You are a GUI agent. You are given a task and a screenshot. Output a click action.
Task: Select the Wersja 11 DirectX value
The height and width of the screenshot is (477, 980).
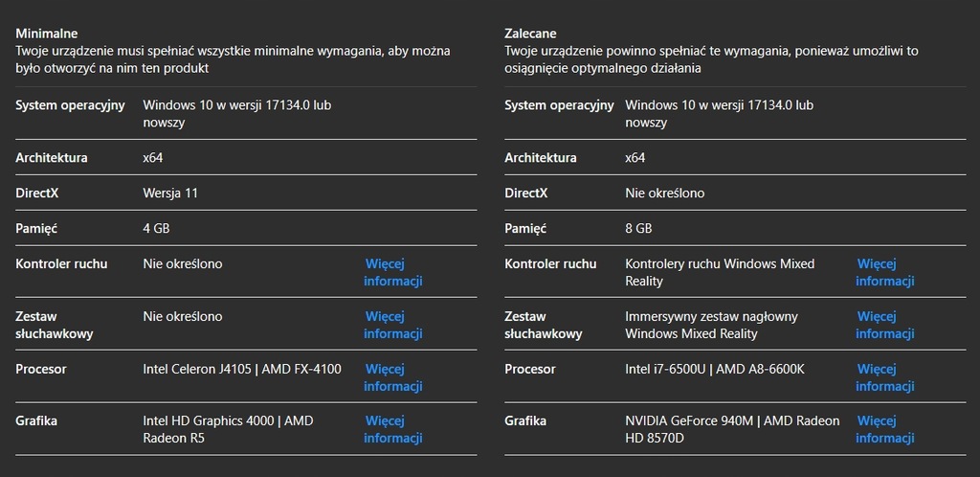point(170,193)
